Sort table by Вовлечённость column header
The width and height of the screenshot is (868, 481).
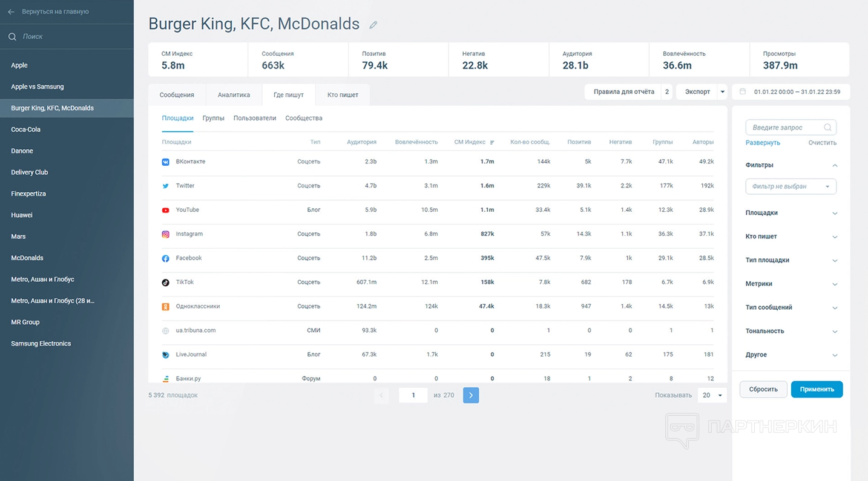pyautogui.click(x=416, y=142)
